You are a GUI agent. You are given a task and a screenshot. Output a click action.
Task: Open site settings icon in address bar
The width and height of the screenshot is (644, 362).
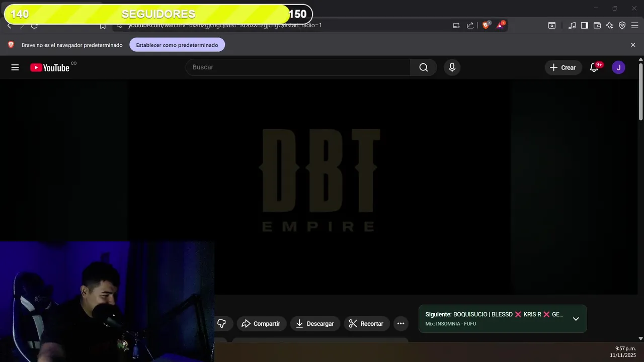pos(119,26)
